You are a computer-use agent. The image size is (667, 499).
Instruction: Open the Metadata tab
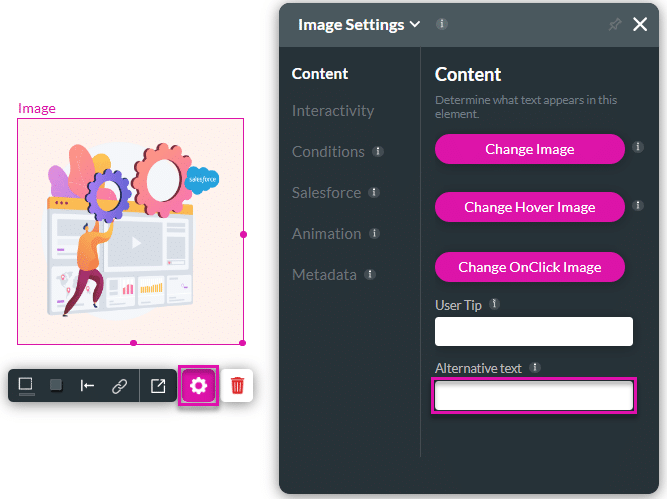point(324,275)
